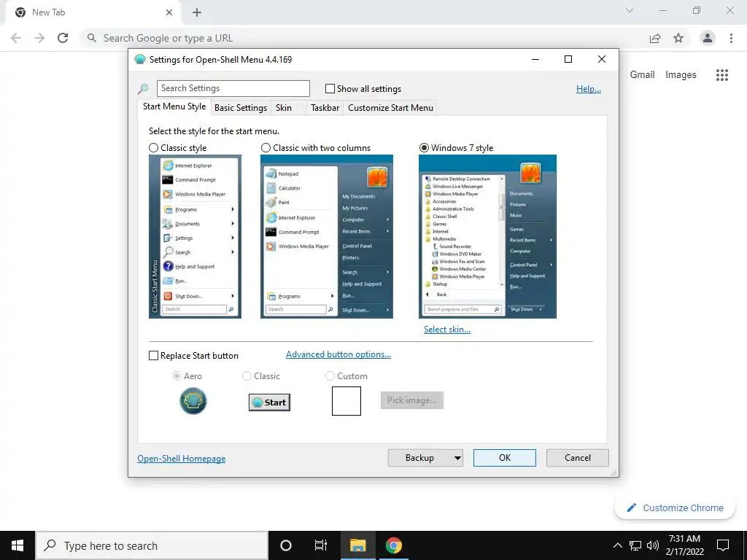Open the Taskbar tab

click(325, 108)
